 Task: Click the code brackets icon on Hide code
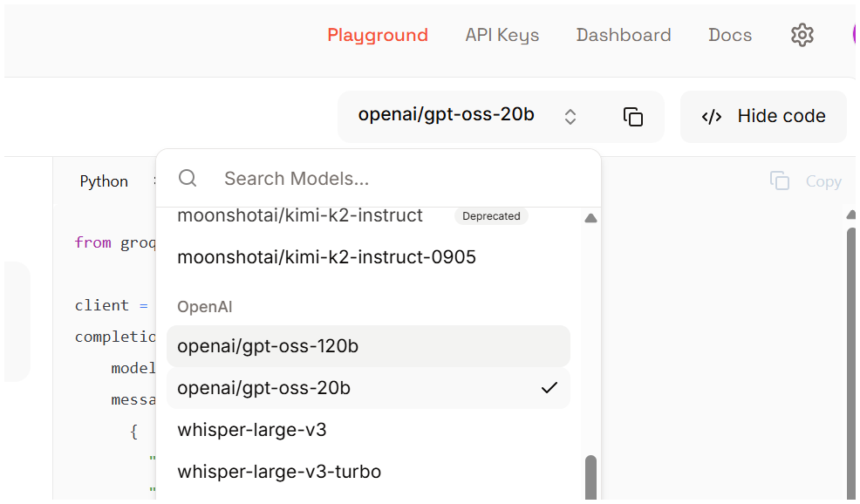pyautogui.click(x=712, y=117)
